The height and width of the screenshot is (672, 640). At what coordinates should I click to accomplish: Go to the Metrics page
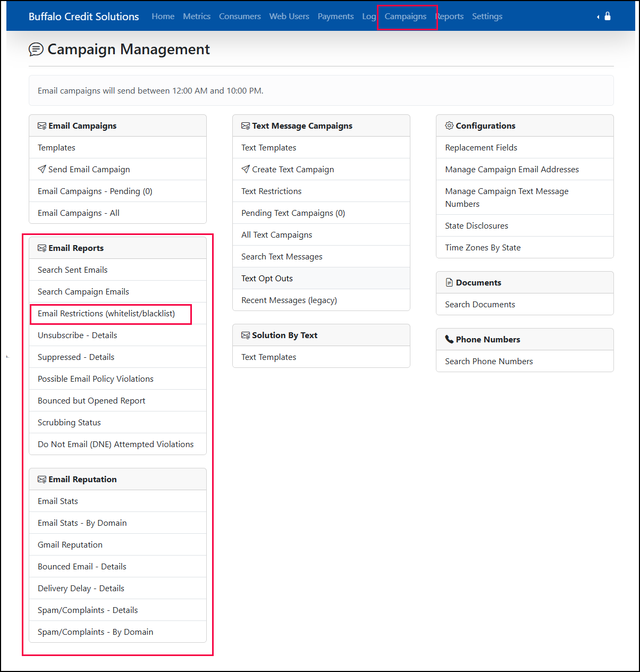coord(197,16)
